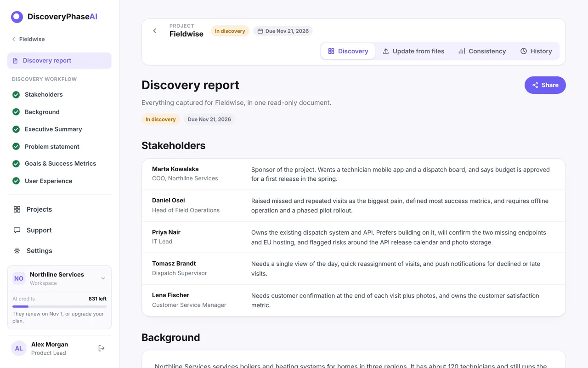
Task: Select the name Priya Nair
Action: 166,232
